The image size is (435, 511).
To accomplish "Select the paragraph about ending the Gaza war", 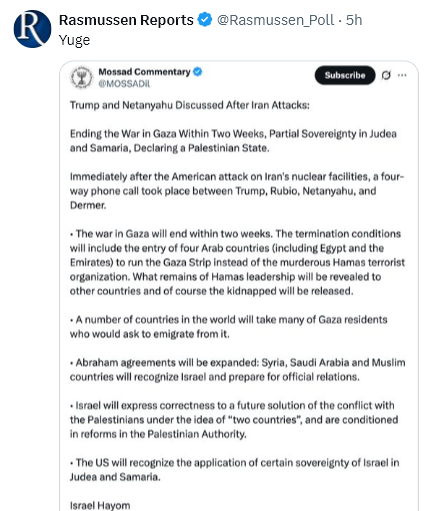I will pos(233,141).
